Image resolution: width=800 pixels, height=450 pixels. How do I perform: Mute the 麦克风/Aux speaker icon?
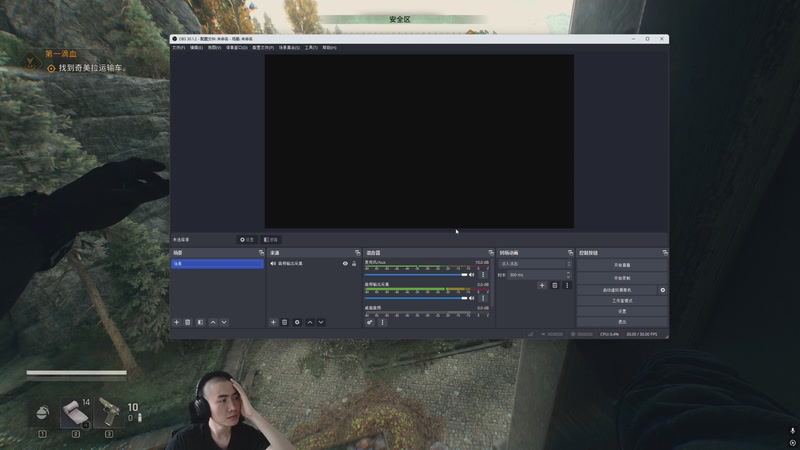tap(471, 275)
